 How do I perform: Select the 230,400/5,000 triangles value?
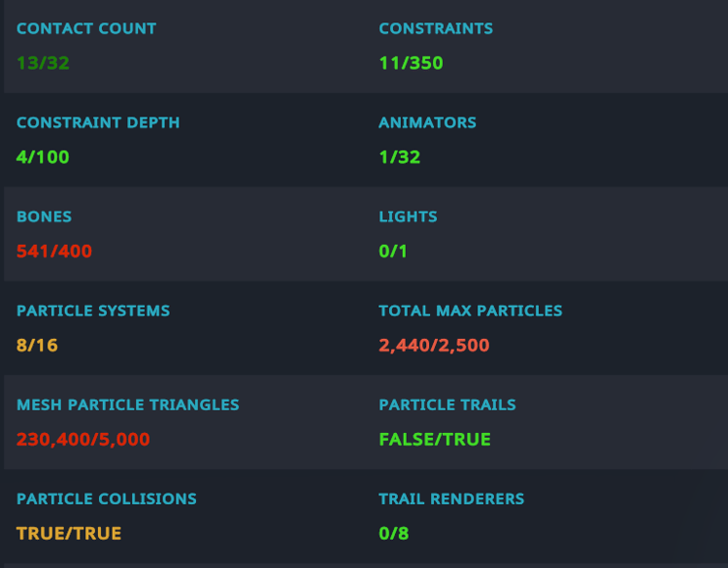(x=83, y=440)
